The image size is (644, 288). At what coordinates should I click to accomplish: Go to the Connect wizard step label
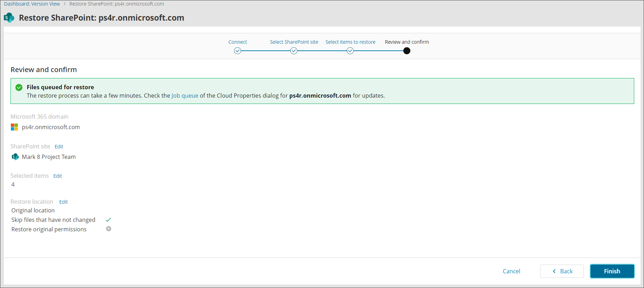(238, 42)
